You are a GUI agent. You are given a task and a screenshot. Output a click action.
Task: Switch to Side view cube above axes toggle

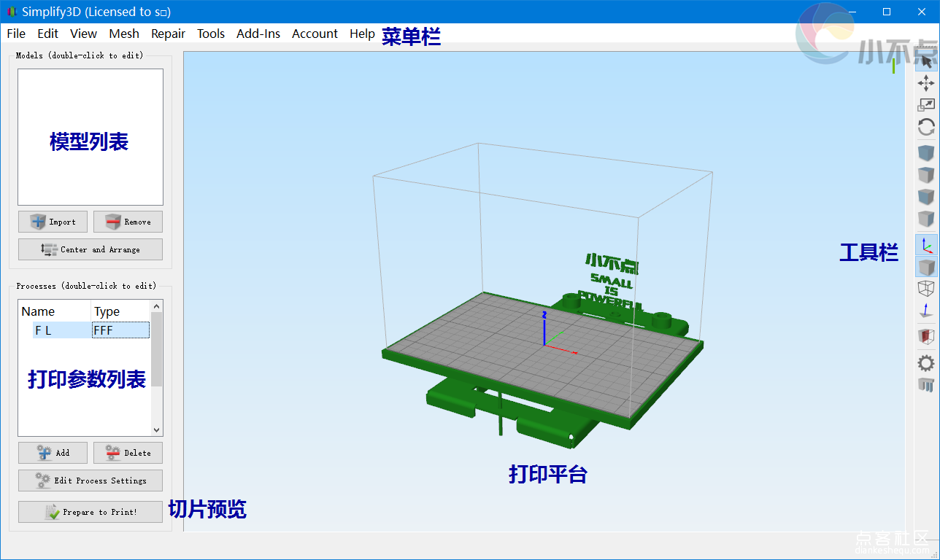926,219
